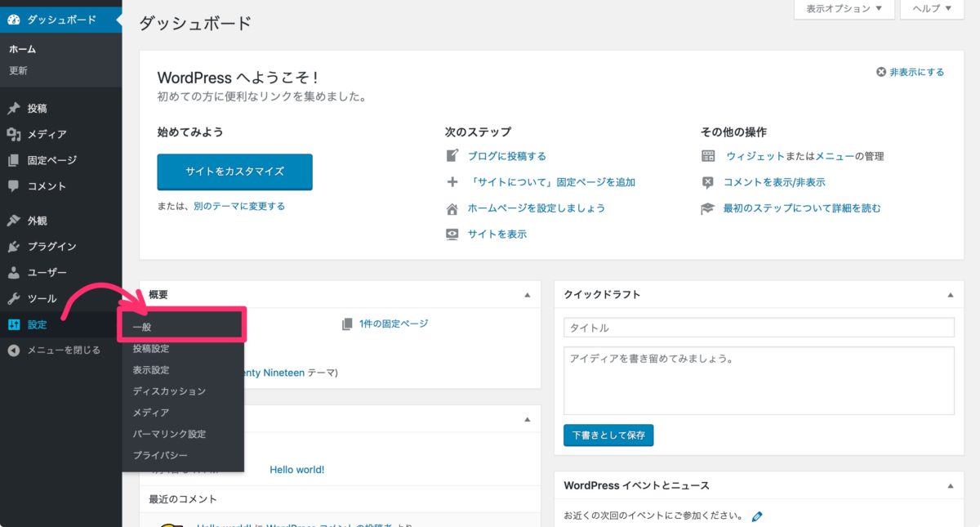Collapse the activity panel with its arrow
Screen dimensions: 980x527
[x=528, y=418]
